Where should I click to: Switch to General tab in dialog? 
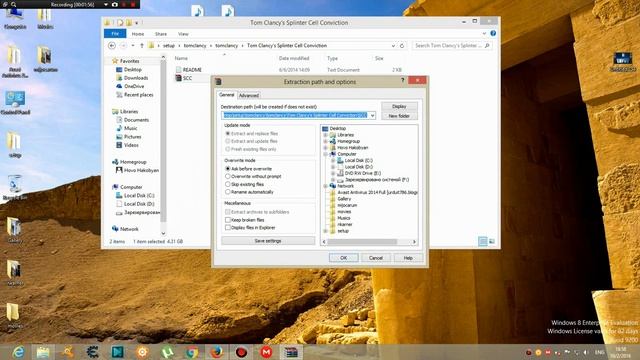[227, 95]
